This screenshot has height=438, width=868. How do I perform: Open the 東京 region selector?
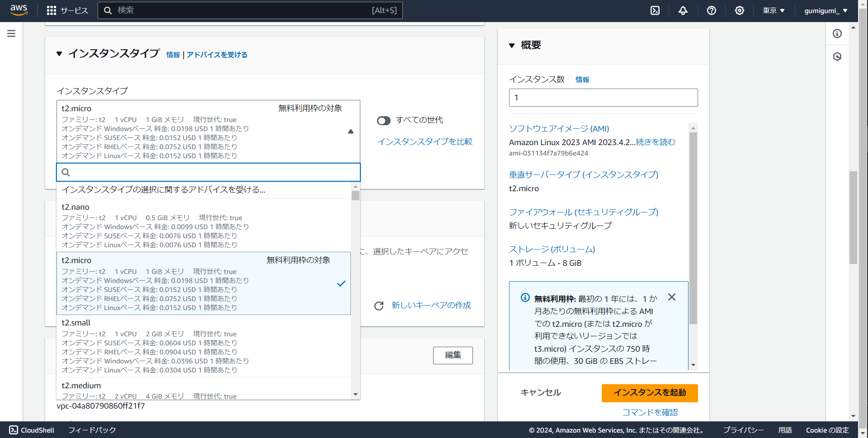[x=773, y=10]
